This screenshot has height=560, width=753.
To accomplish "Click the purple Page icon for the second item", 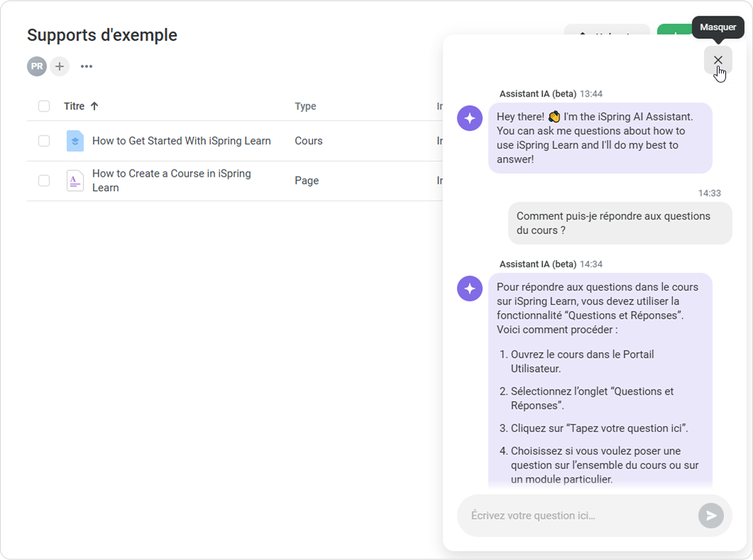I will pos(75,180).
